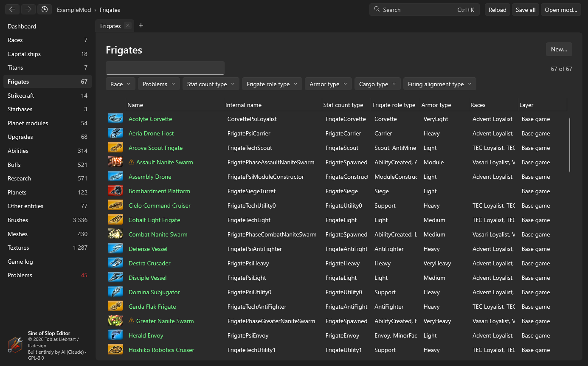This screenshot has height=366, width=588.
Task: Open the Cargo type filter dropdown
Action: (x=378, y=84)
